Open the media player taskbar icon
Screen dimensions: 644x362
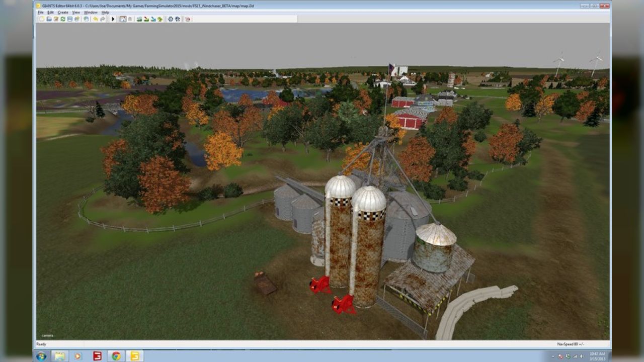click(78, 356)
